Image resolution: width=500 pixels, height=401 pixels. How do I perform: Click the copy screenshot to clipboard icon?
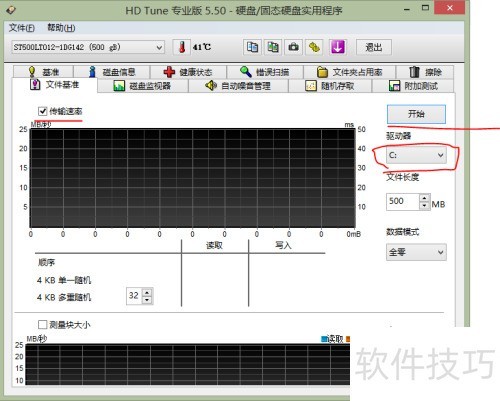273,47
